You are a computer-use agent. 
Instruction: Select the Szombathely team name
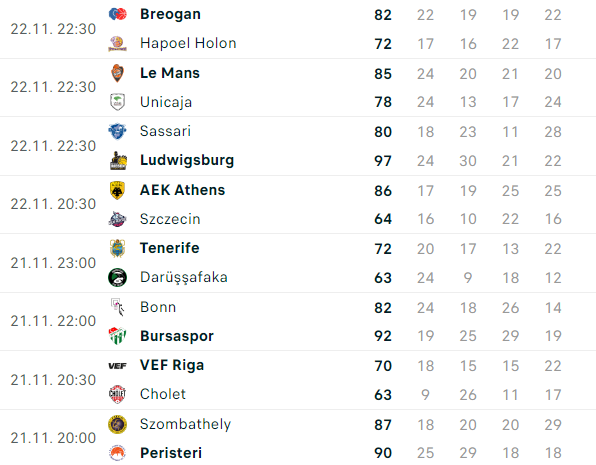185,424
